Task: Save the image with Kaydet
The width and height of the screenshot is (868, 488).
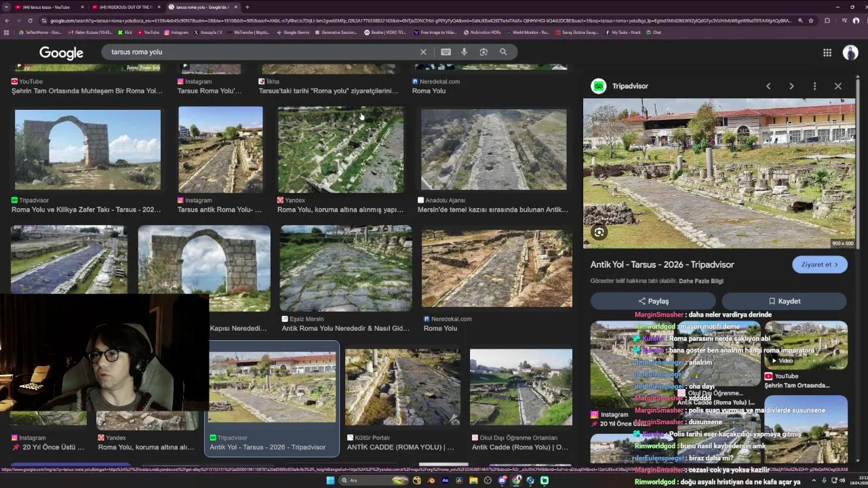Action: [x=784, y=301]
